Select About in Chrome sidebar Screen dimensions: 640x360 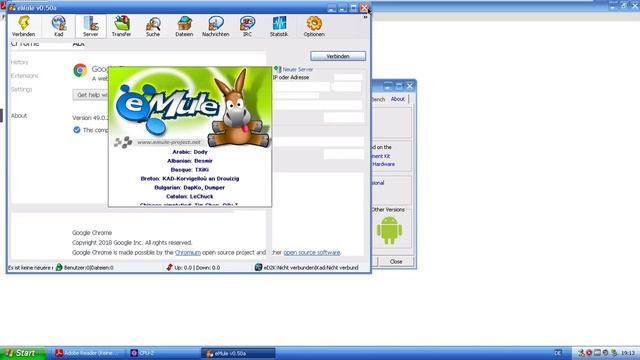(19, 116)
